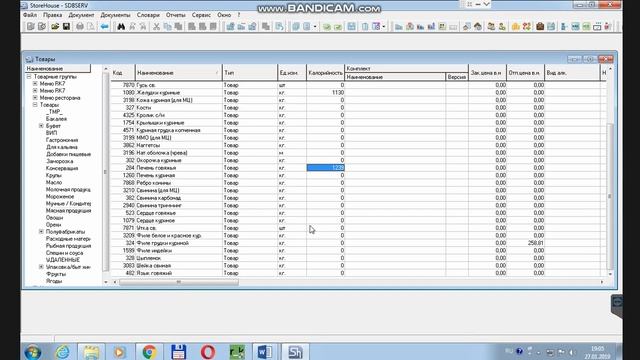This screenshot has height=360, width=640.
Task: Select the Специи и соуса group
Action: pos(64,253)
